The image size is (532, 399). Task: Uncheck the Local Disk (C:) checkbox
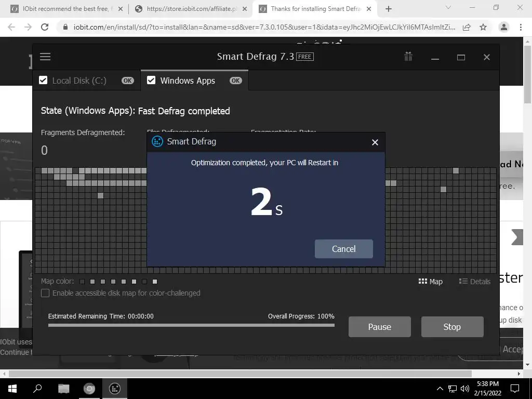(43, 80)
